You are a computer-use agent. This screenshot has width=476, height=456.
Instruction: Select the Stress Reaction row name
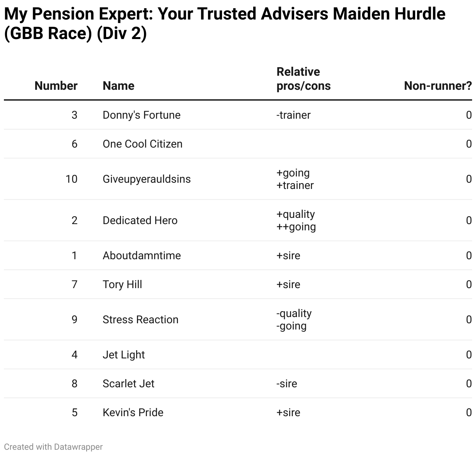pyautogui.click(x=140, y=320)
